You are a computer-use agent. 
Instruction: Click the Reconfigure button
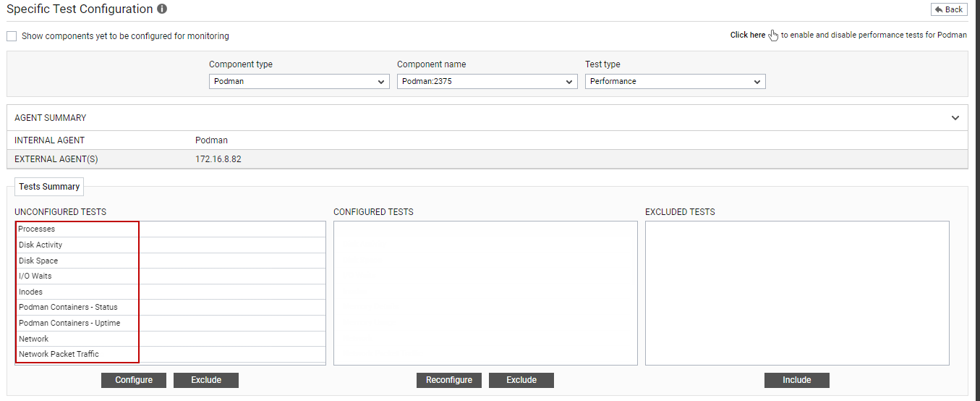coord(449,380)
